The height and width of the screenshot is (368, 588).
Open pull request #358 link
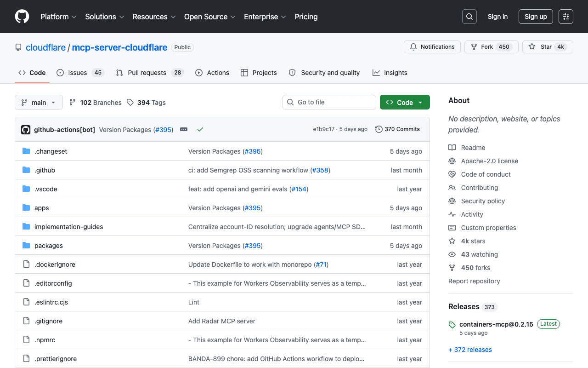tap(320, 170)
